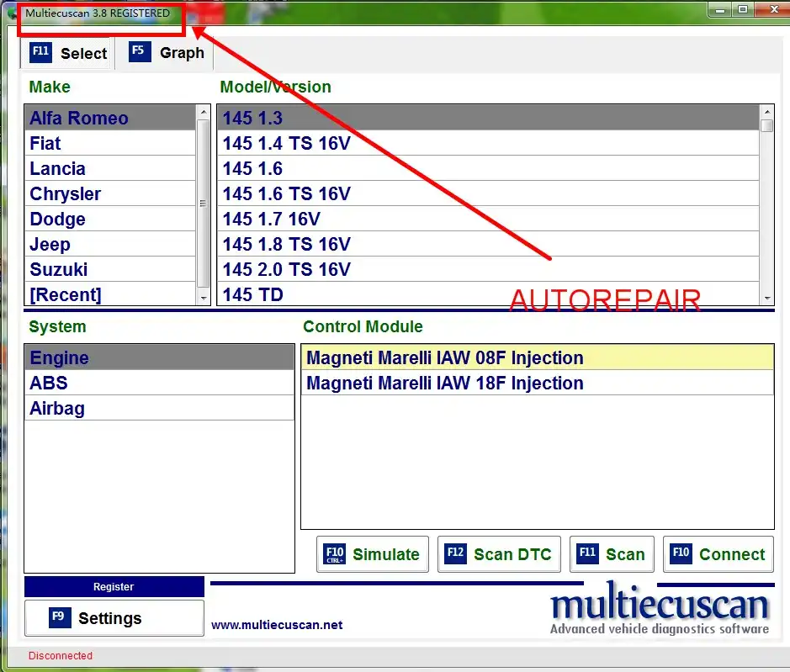Select model 145 2.0 TS 16V

coord(488,269)
